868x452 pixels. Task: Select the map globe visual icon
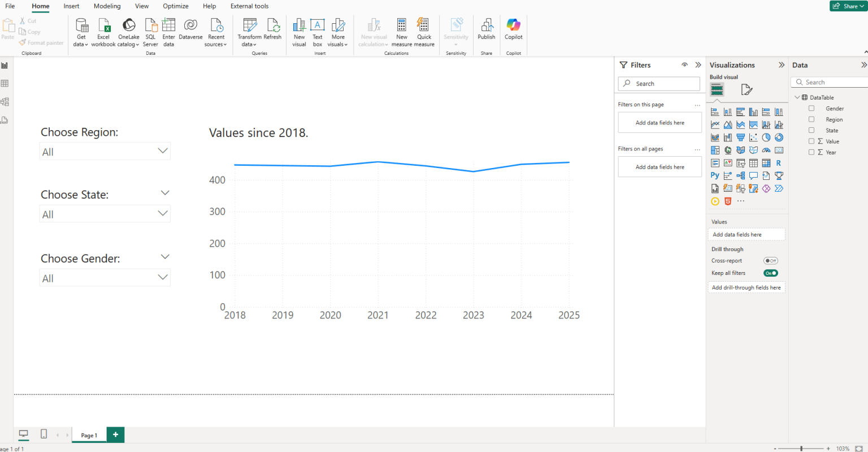[x=728, y=150]
